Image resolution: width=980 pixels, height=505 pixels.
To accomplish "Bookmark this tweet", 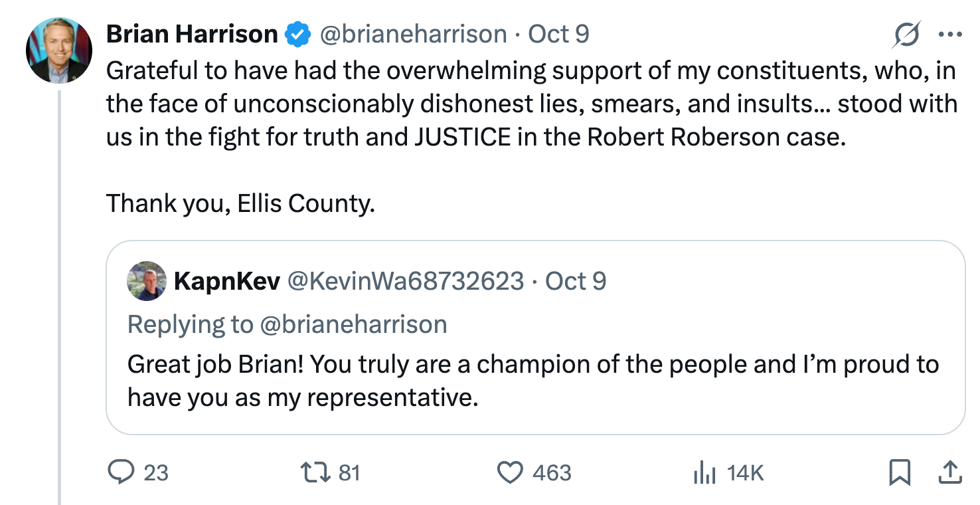I will (x=898, y=472).
